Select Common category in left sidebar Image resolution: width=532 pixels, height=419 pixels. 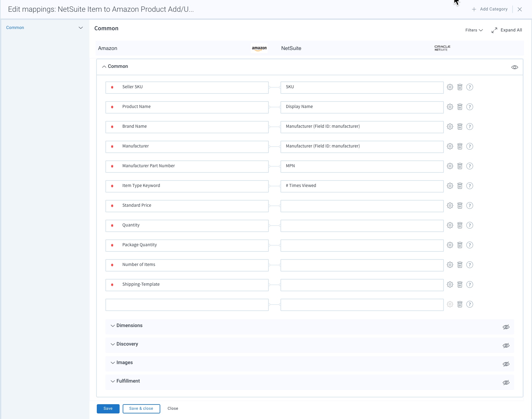[15, 27]
